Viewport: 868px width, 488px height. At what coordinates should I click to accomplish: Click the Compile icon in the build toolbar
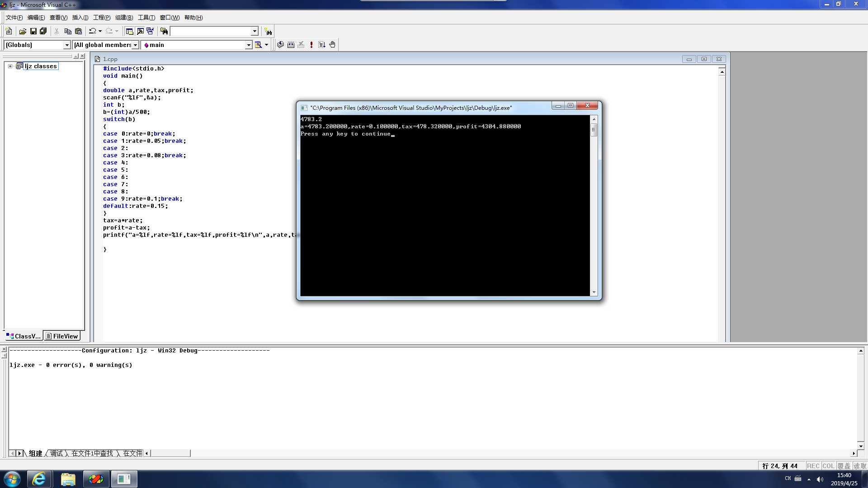pos(281,45)
